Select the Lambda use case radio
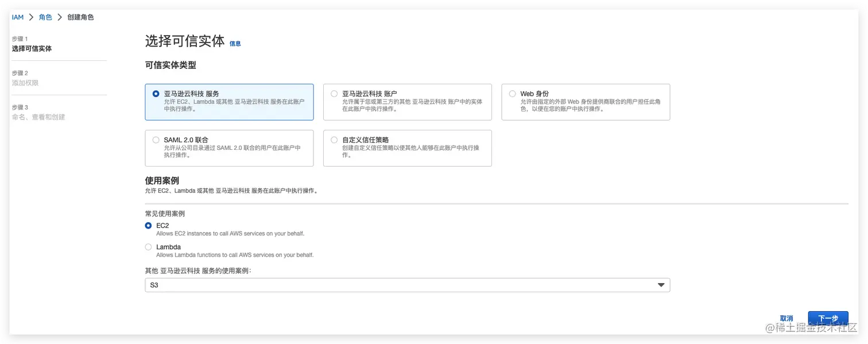This screenshot has height=344, width=868. [x=149, y=247]
